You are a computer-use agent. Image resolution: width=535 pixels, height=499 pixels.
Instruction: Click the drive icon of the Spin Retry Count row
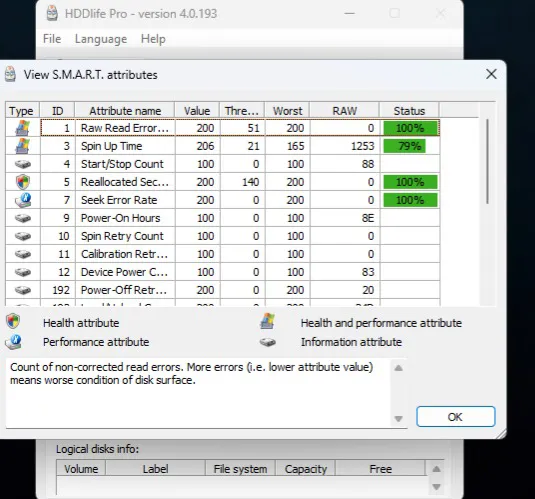pos(23,236)
